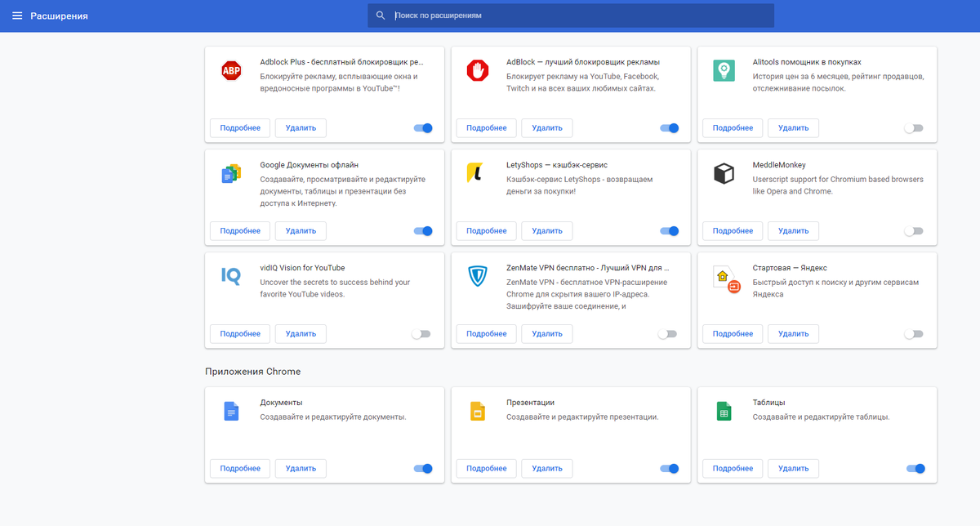Open Подробнее for the AdBlock extension
Image resolution: width=980 pixels, height=526 pixels.
tap(486, 128)
